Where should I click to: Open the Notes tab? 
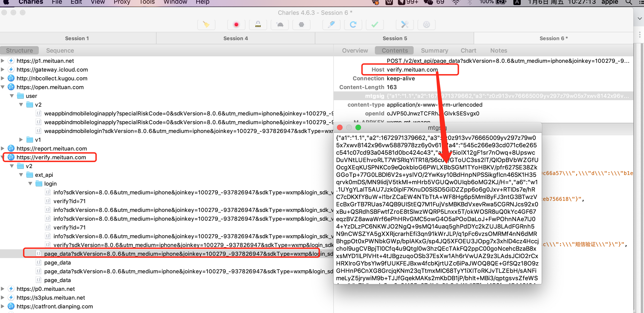click(499, 51)
